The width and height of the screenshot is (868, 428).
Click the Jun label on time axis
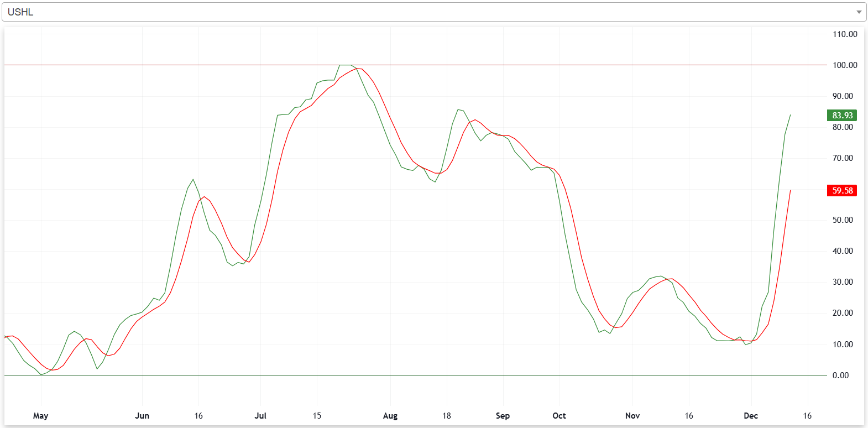click(142, 416)
